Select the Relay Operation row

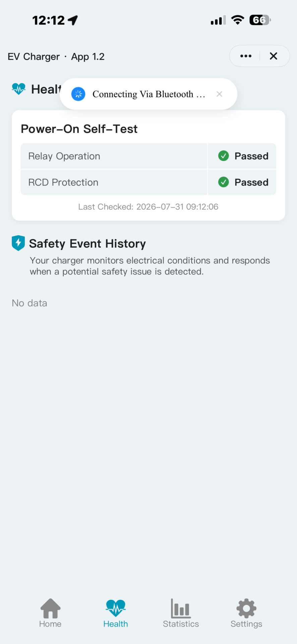[148, 156]
